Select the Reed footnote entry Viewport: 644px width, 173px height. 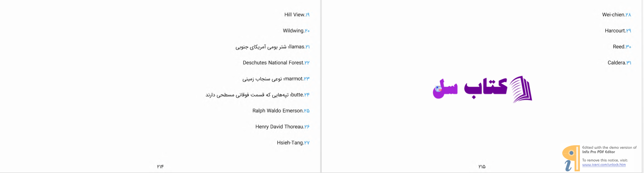[622, 47]
